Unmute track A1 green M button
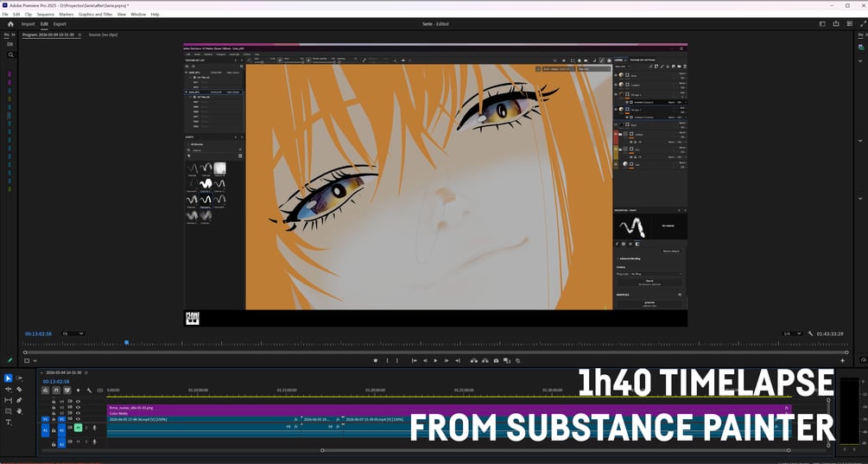Screen dimensions: 868x464 coord(78,428)
